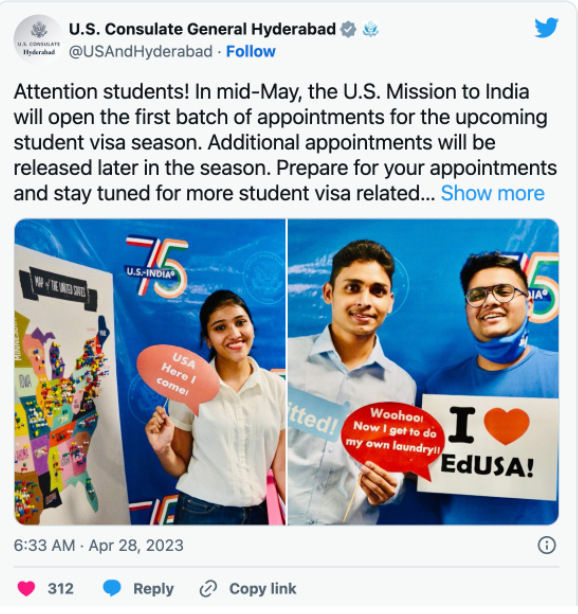Open the U.S. Consulate General Hyderabad name
This screenshot has width=578, height=614.
pos(202,29)
